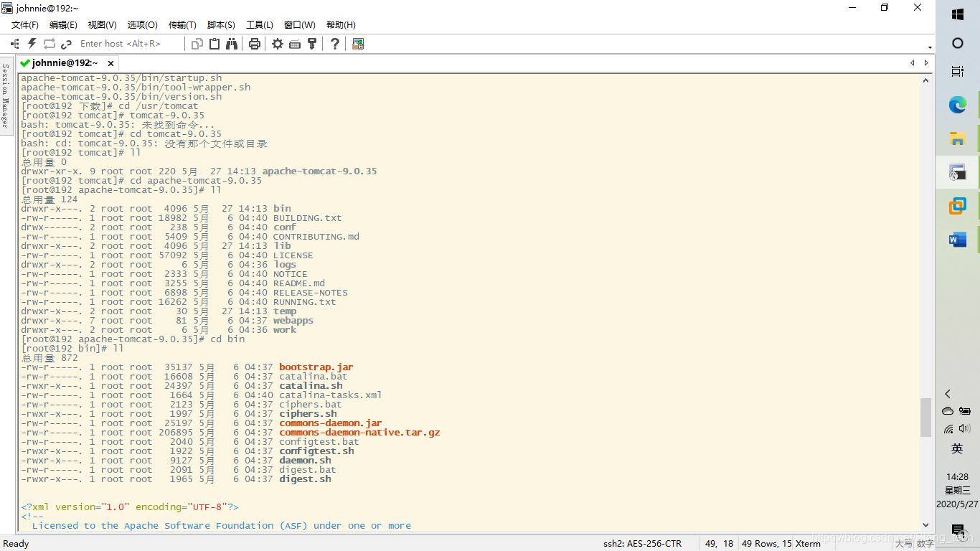Open the Session Manager toolbar icon
The image size is (980, 551).
[x=14, y=44]
